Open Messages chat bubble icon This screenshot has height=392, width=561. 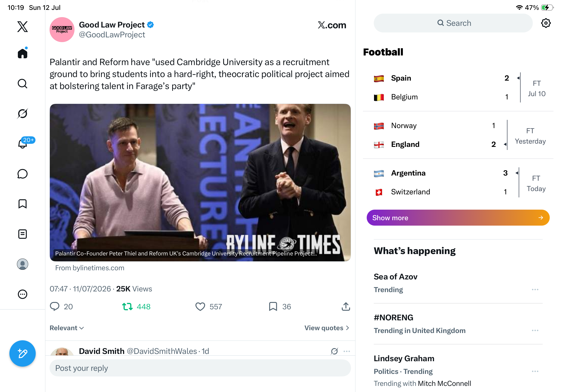click(x=23, y=174)
